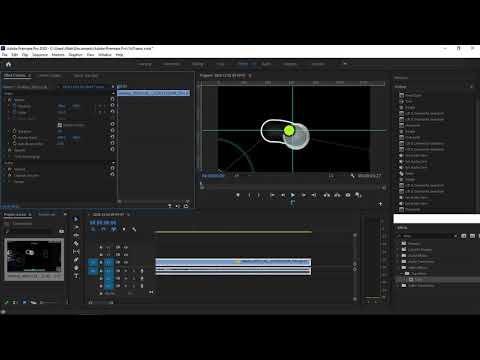The width and height of the screenshot is (480, 360).
Task: Open Program monitor settings wrench
Action: pos(352,175)
